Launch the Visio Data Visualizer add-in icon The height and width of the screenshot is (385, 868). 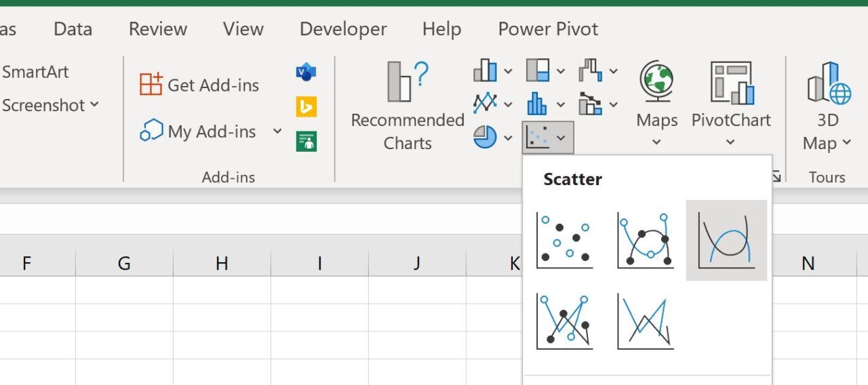click(x=307, y=72)
